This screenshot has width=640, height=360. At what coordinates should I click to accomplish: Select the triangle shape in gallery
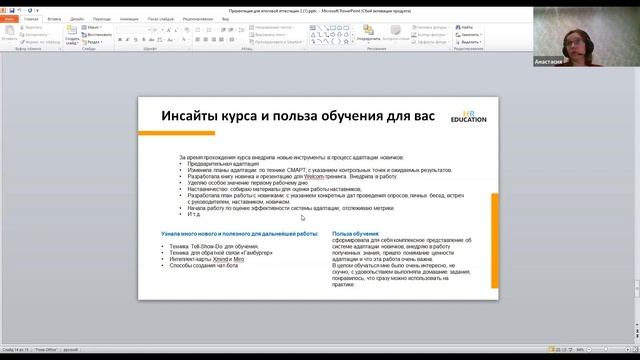point(313,35)
